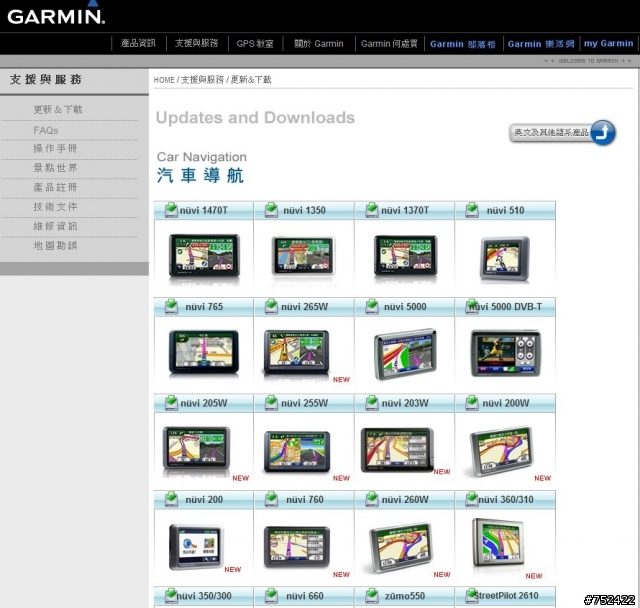The image size is (640, 608).
Task: Open 技術文件 in the sidebar
Action: pyautogui.click(x=55, y=206)
